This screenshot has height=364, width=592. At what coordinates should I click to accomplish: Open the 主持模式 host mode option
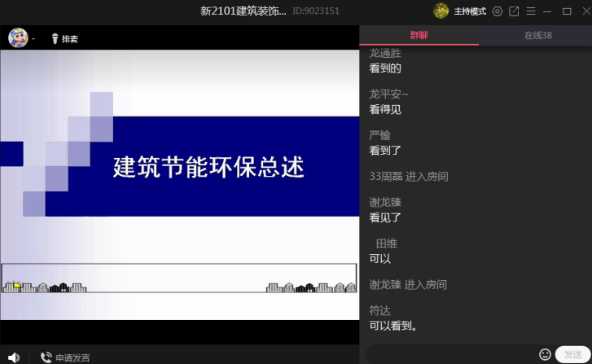click(x=470, y=11)
